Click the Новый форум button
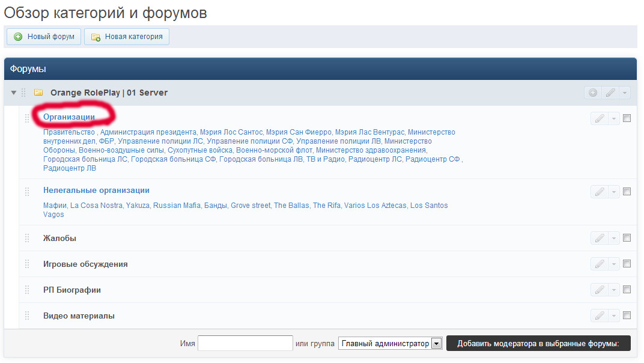The height and width of the screenshot is (363, 644). 44,37
